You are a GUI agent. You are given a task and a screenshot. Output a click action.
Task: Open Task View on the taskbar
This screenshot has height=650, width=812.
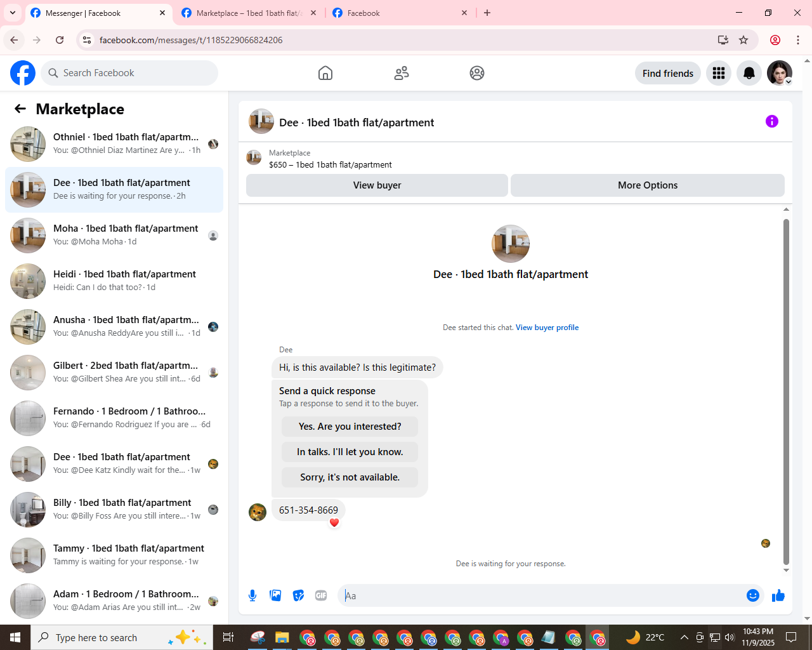228,637
